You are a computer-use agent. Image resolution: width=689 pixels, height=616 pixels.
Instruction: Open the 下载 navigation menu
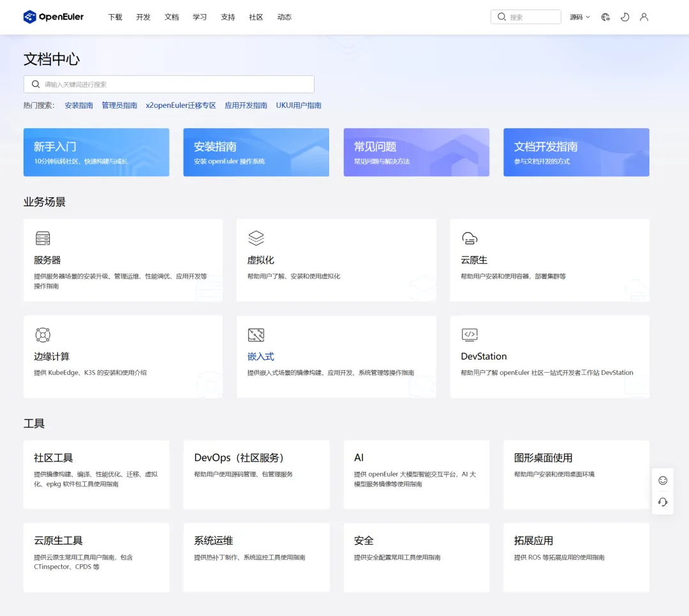tap(115, 17)
